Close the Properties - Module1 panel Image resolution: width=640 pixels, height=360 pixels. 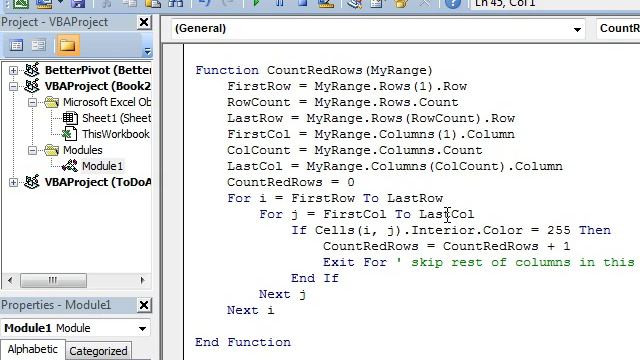144,305
